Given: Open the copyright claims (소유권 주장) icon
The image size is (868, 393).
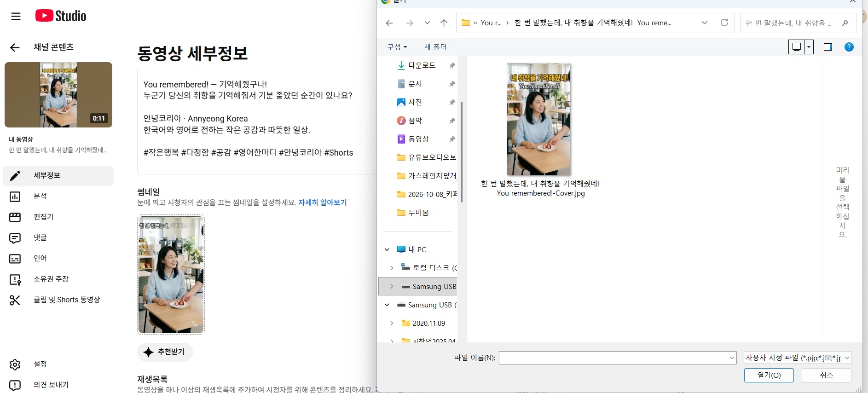Looking at the screenshot, I should (15, 279).
